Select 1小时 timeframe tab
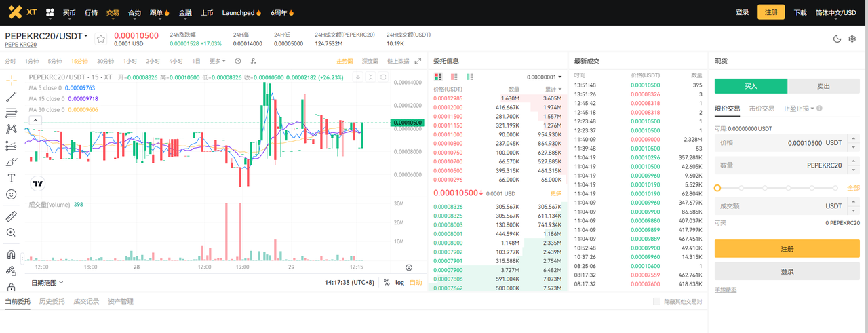 [130, 61]
